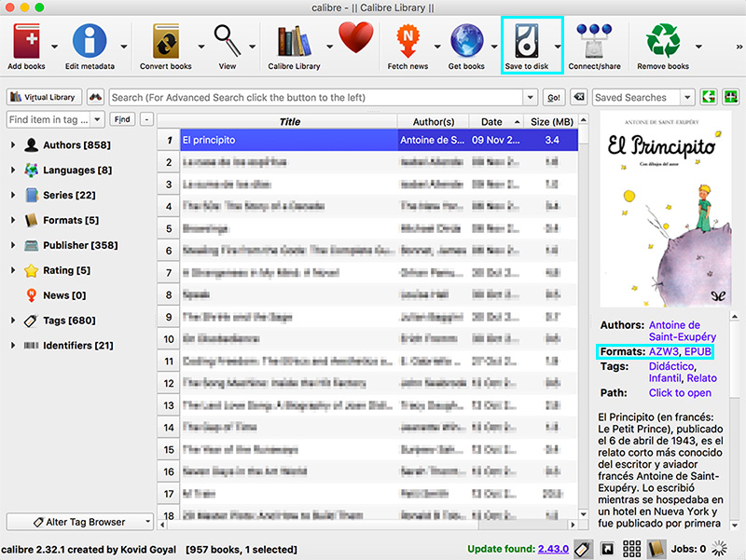The width and height of the screenshot is (746, 560).
Task: Open Save to disk dropdown arrow
Action: [x=557, y=47]
